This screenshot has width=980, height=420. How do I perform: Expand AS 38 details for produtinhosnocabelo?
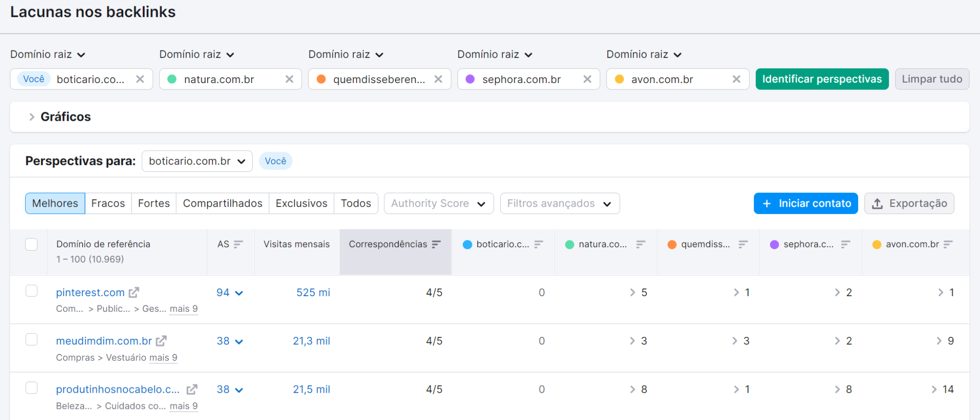(239, 390)
